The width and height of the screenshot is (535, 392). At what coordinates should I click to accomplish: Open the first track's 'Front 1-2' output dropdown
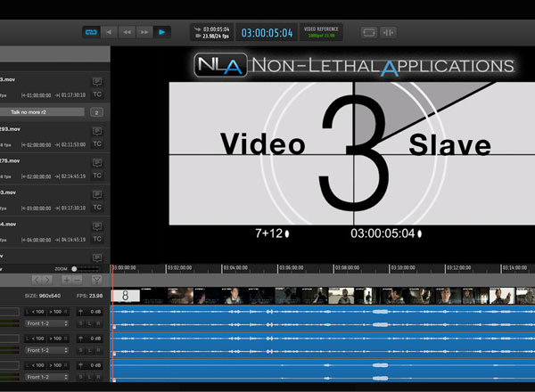tap(44, 323)
